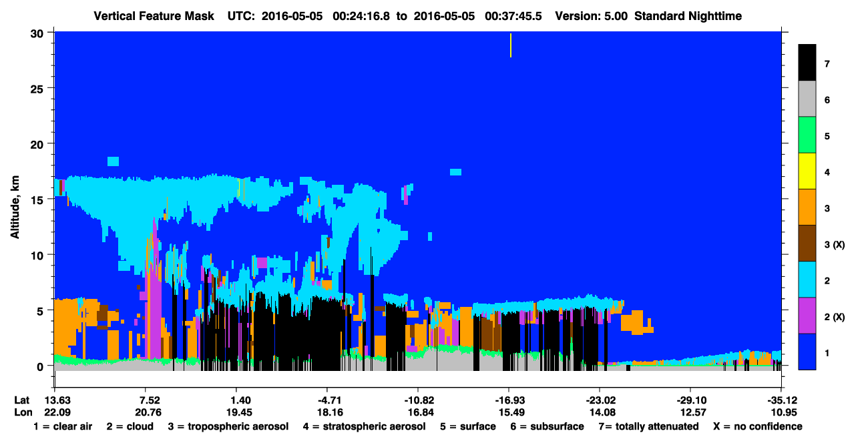Image resolution: width=868 pixels, height=445 pixels.
Task: Pick the brown legend swatch labeled 3 (X)
Action: pyautogui.click(x=807, y=243)
